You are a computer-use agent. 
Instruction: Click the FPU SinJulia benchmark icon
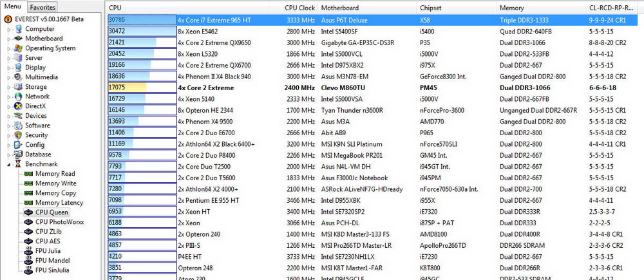(28, 270)
